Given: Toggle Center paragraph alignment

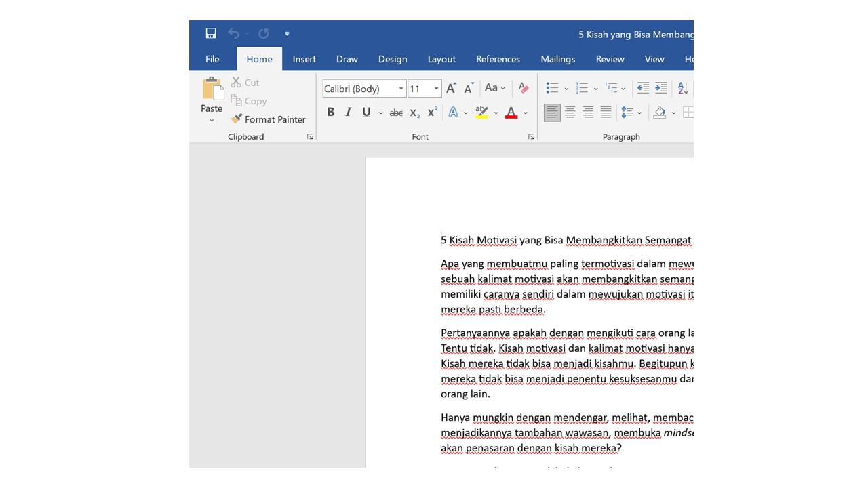Looking at the screenshot, I should 570,113.
